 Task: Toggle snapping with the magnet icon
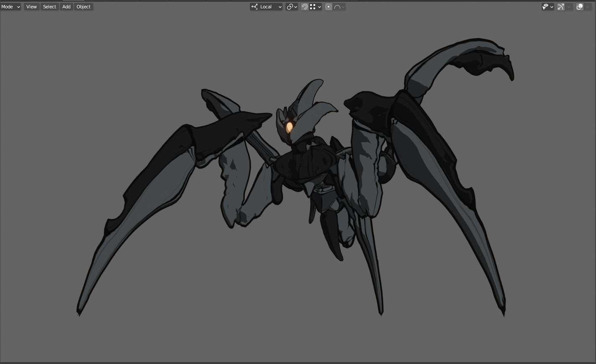click(305, 7)
